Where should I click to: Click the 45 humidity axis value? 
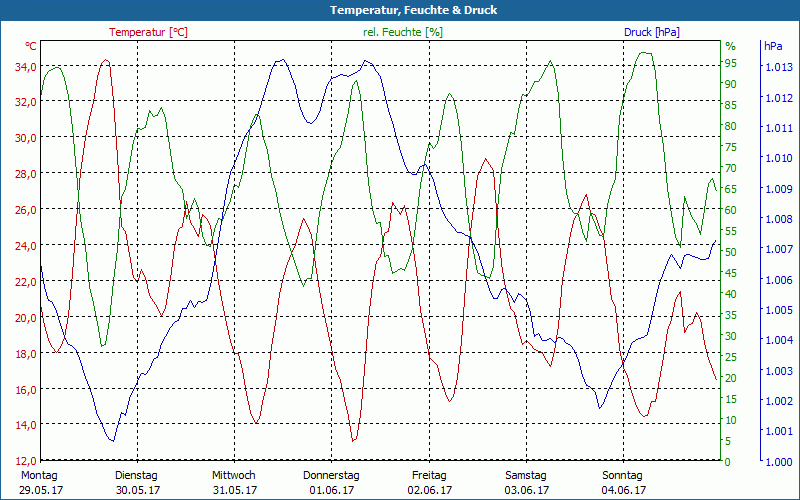[x=731, y=273]
